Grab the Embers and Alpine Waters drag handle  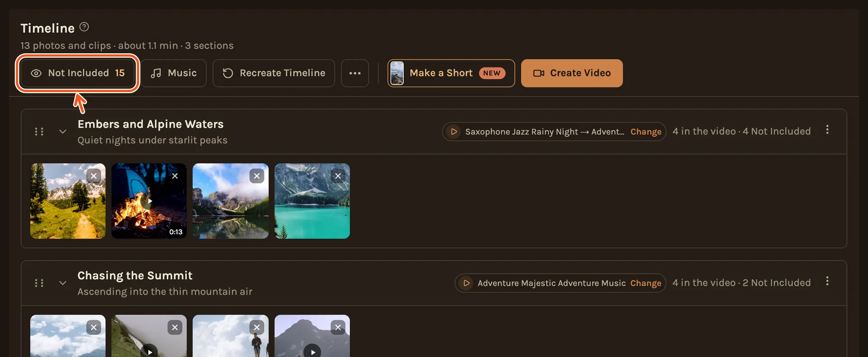coord(39,132)
